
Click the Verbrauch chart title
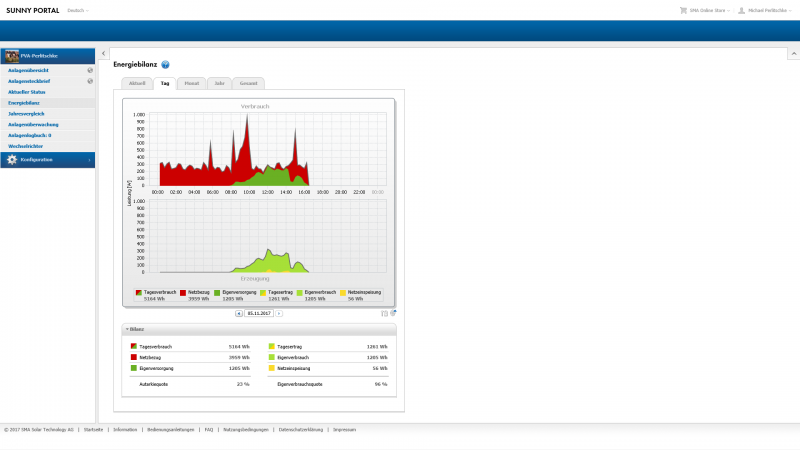(x=255, y=106)
